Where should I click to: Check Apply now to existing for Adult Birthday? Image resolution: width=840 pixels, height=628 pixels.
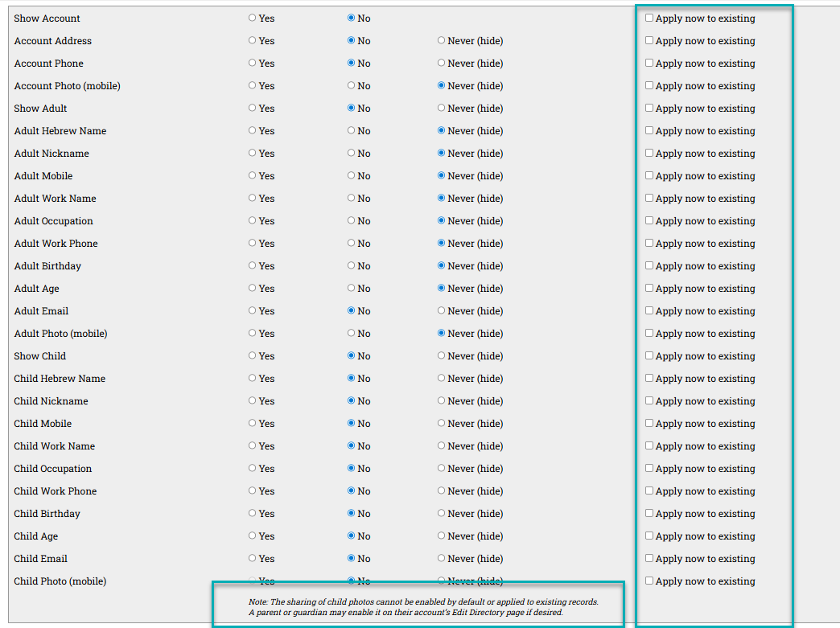tap(648, 265)
